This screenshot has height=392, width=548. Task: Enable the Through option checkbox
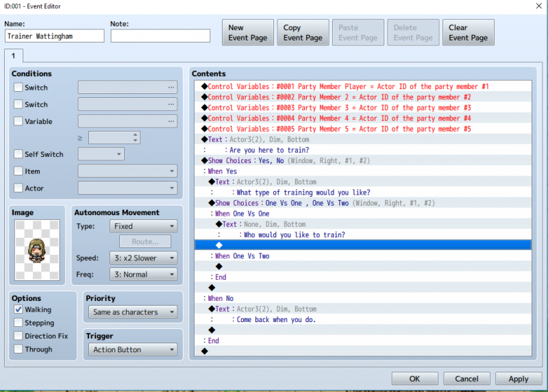[18, 349]
